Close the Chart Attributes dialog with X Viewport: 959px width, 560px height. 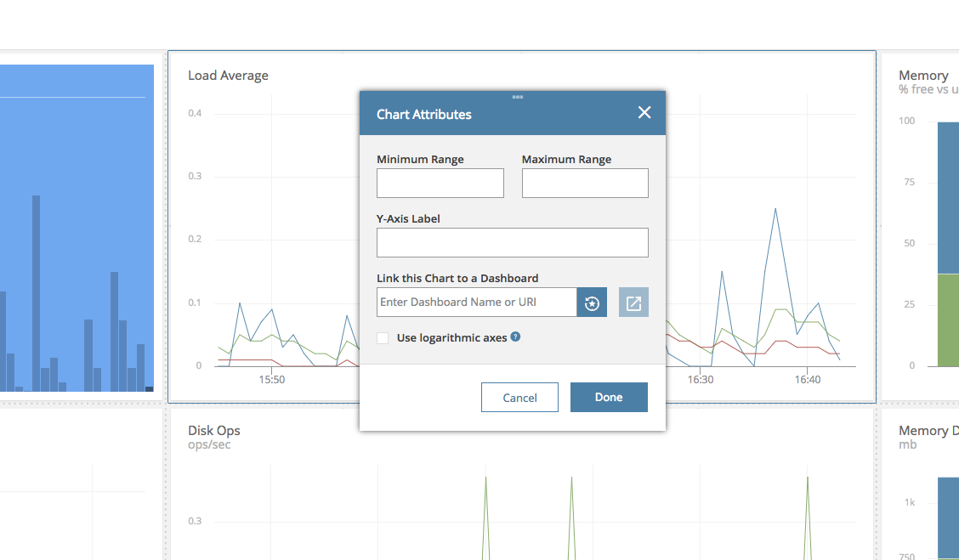(x=644, y=113)
